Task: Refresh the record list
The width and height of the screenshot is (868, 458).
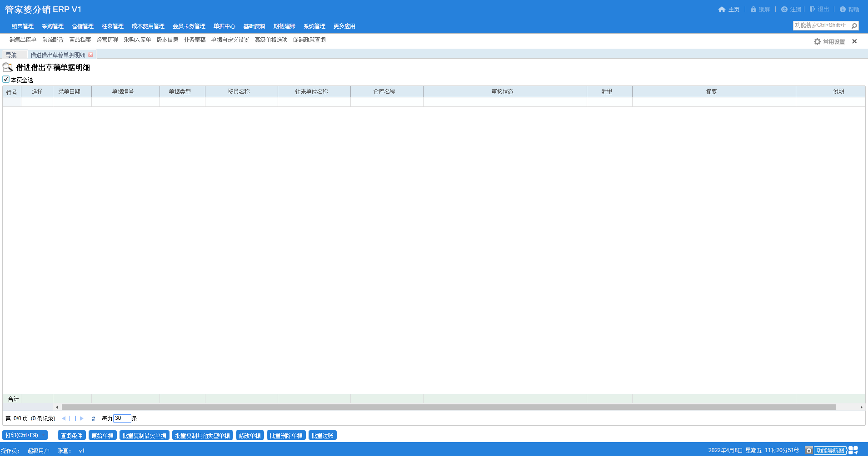Action: click(x=94, y=418)
